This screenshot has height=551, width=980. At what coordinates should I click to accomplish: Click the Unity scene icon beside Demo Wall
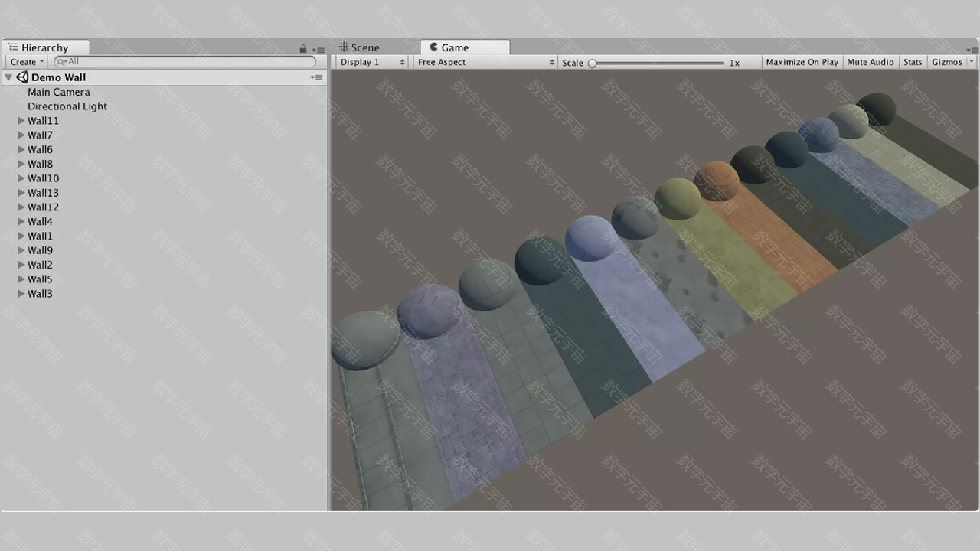(22, 77)
